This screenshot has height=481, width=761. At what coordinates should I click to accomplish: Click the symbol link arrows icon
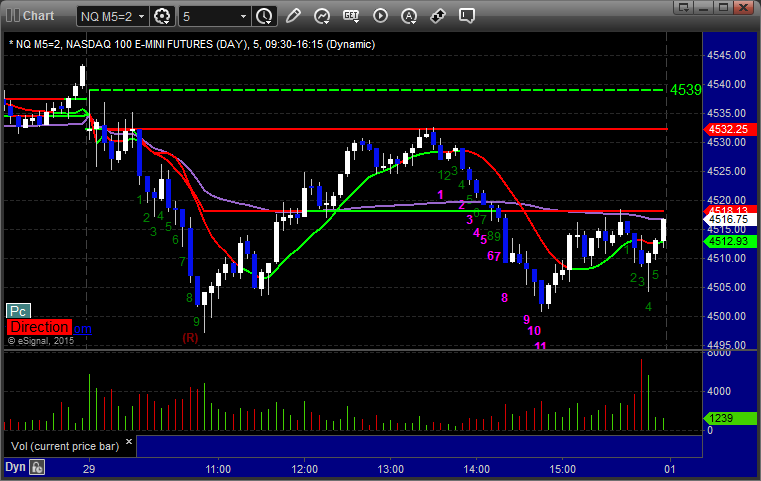point(438,16)
